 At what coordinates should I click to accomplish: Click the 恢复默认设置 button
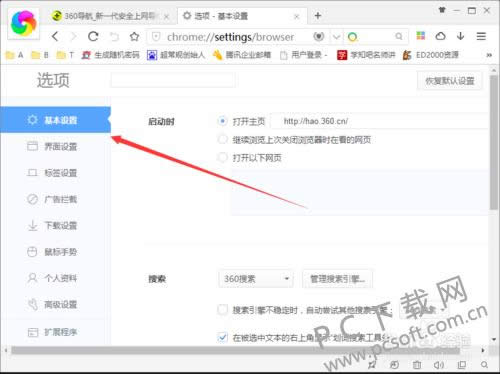[x=450, y=81]
